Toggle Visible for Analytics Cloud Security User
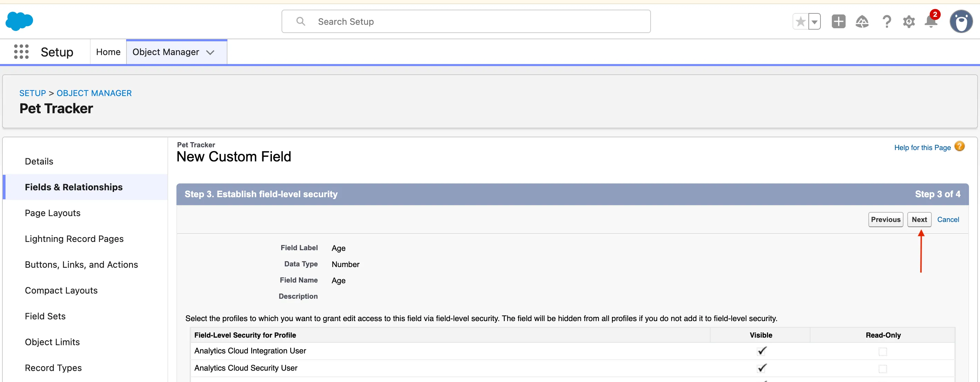The image size is (980, 382). [x=761, y=368]
